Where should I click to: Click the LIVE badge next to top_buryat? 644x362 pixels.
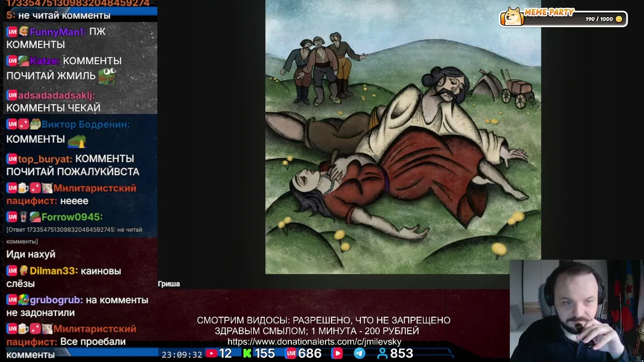[12, 159]
